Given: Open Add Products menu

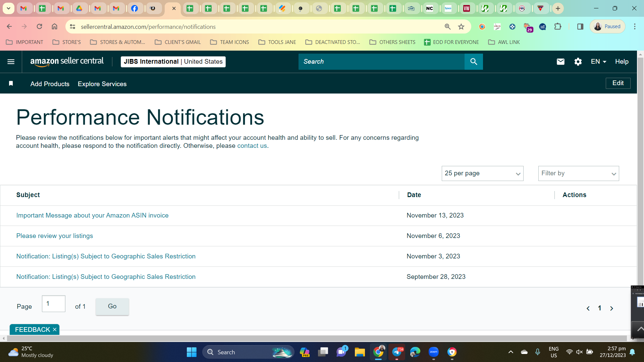Looking at the screenshot, I should click(50, 84).
